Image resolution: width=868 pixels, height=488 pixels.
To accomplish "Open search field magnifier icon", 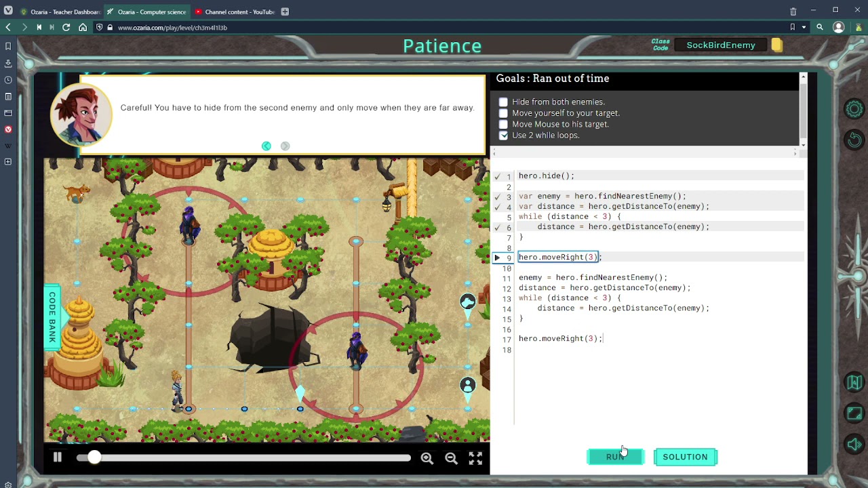I will (820, 27).
